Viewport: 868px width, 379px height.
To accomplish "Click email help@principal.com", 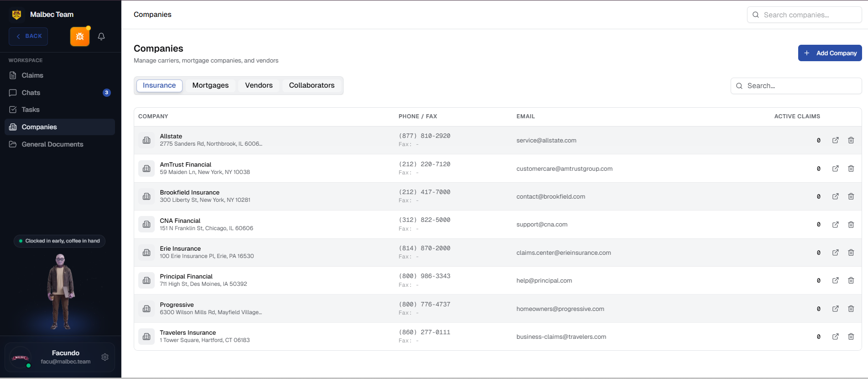I will coord(544,280).
